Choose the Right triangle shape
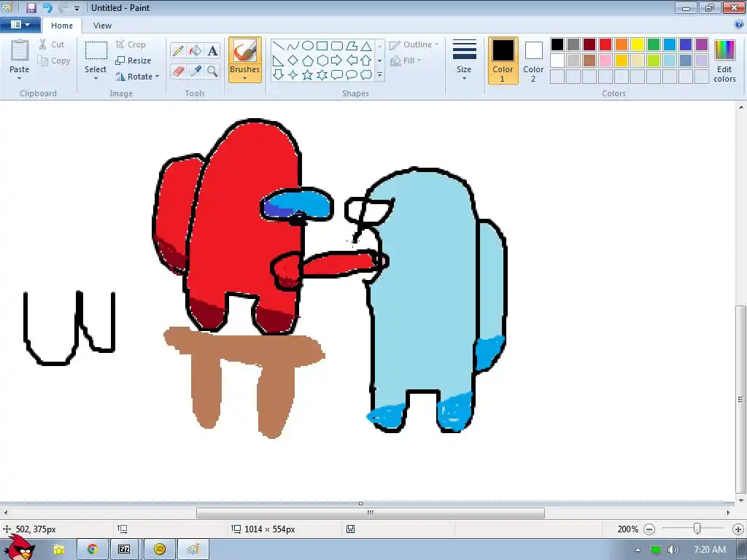This screenshot has height=560, width=747. pos(279,61)
